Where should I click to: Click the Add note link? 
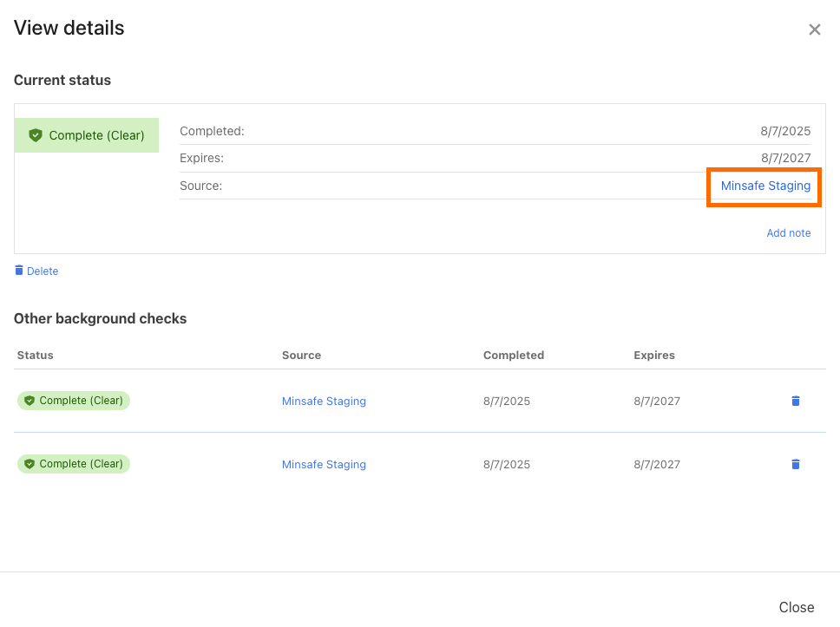pyautogui.click(x=788, y=232)
